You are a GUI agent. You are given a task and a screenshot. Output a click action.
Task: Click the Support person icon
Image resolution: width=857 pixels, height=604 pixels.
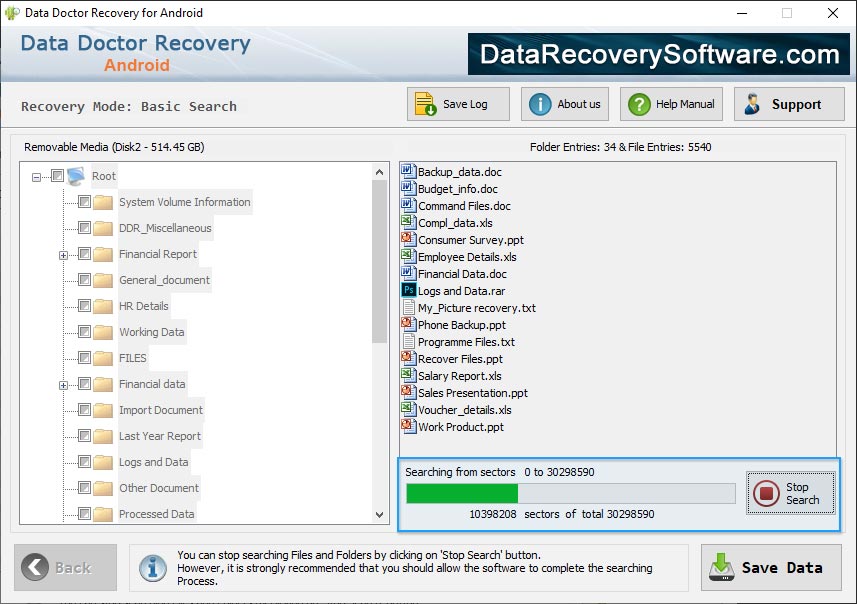[753, 103]
